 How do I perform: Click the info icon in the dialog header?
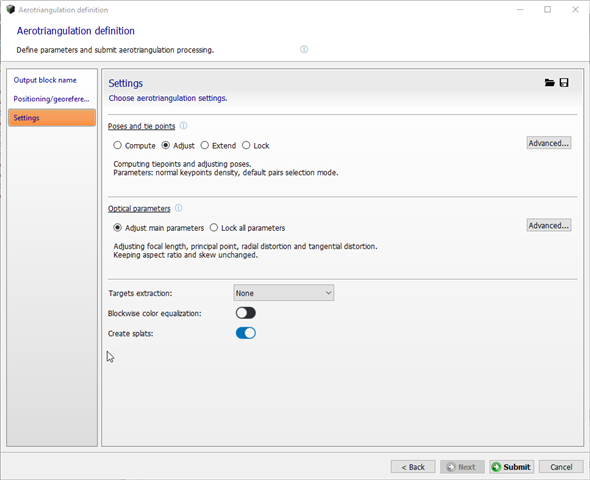coord(304,49)
